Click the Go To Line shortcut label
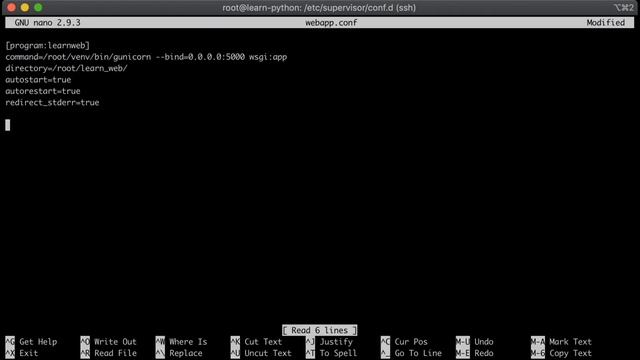 pos(418,353)
